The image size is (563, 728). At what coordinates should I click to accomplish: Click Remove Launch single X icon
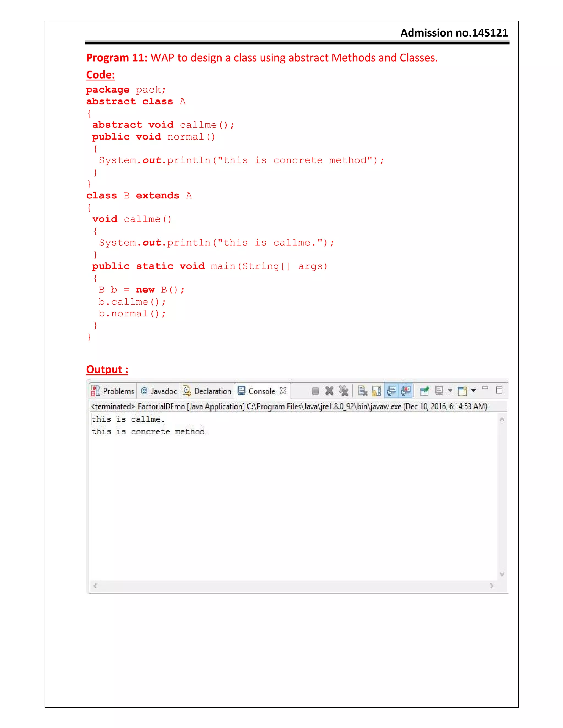330,391
